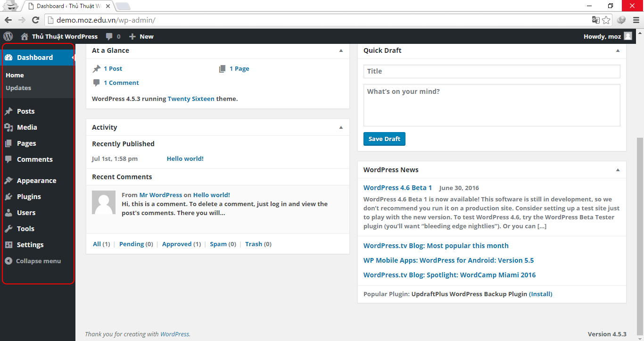Click the browser extension icon next to star
The height and width of the screenshot is (341, 644).
621,20
